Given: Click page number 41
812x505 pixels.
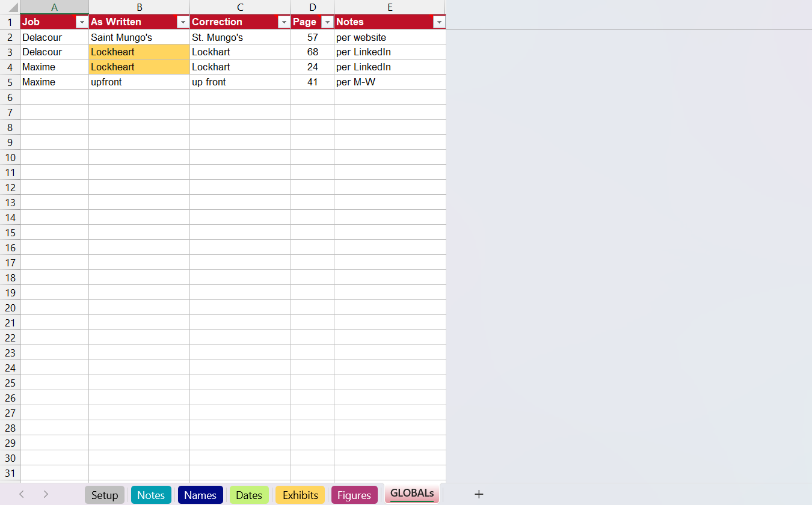Looking at the screenshot, I should pyautogui.click(x=312, y=82).
